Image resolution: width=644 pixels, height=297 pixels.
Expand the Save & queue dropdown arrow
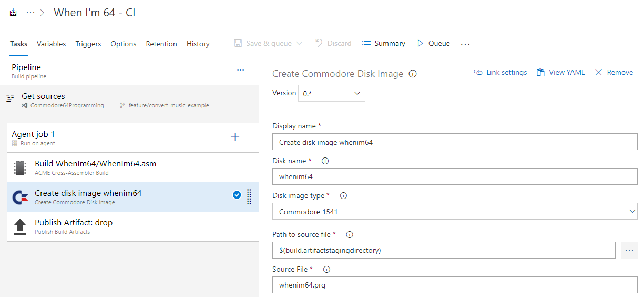pos(300,44)
